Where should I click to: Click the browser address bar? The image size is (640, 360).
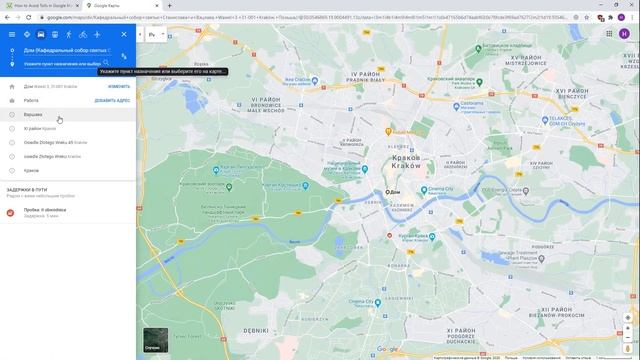tap(306, 18)
